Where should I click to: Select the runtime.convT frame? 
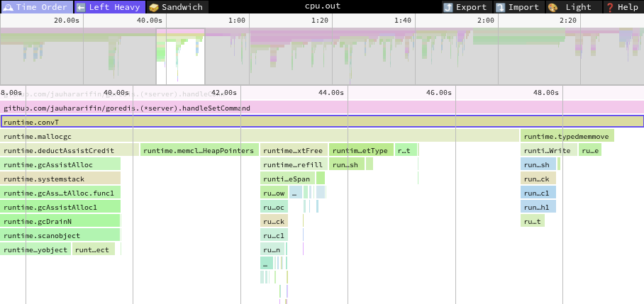click(x=322, y=122)
